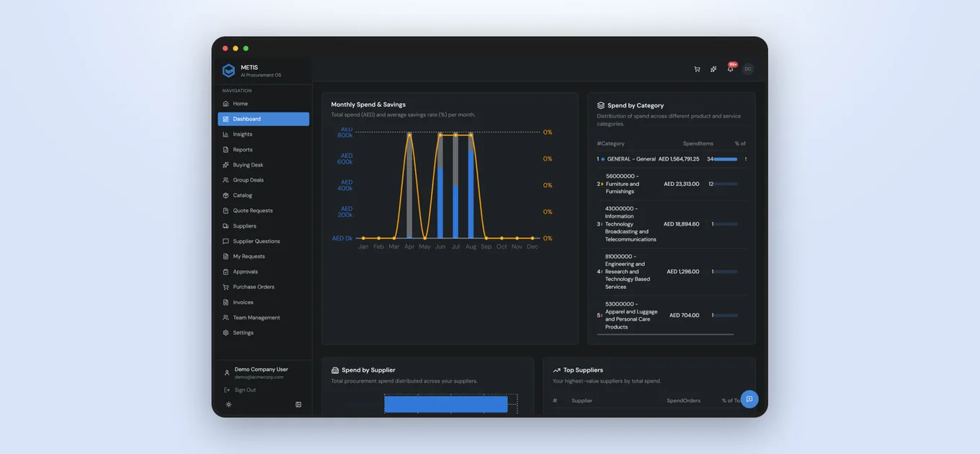Click the Home house icon
Screen dimensions: 980x454
(x=226, y=104)
